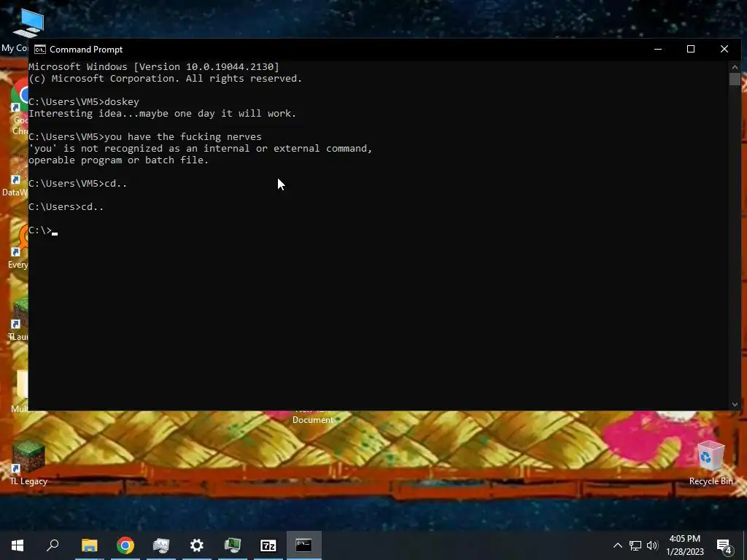Open network status tray icon
The width and height of the screenshot is (747, 560).
[x=635, y=545]
